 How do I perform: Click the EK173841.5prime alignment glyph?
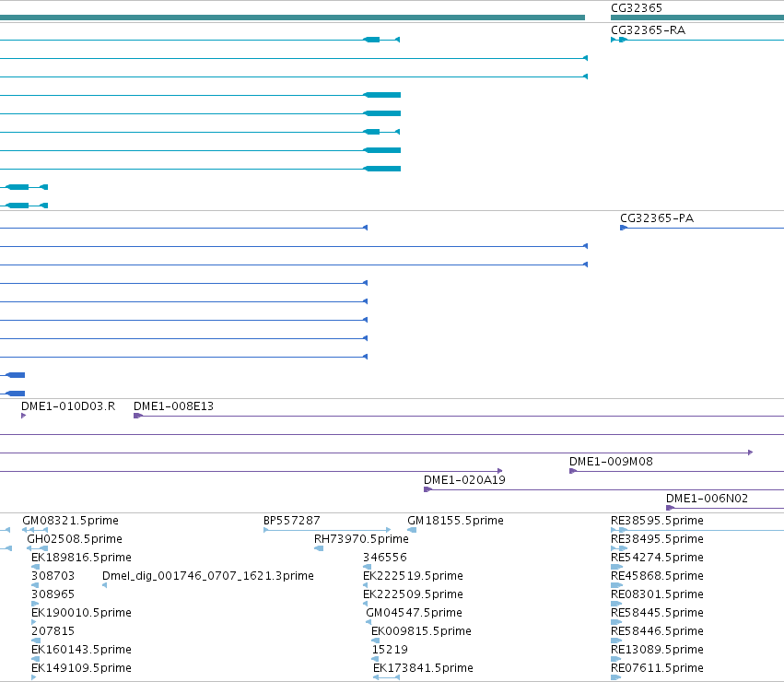(x=387, y=677)
